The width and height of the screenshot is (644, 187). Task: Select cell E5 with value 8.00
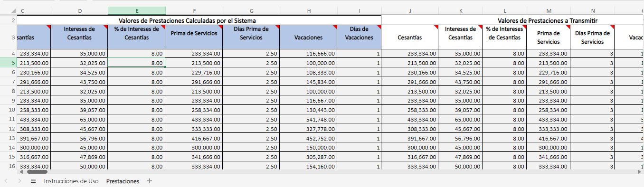[137, 63]
